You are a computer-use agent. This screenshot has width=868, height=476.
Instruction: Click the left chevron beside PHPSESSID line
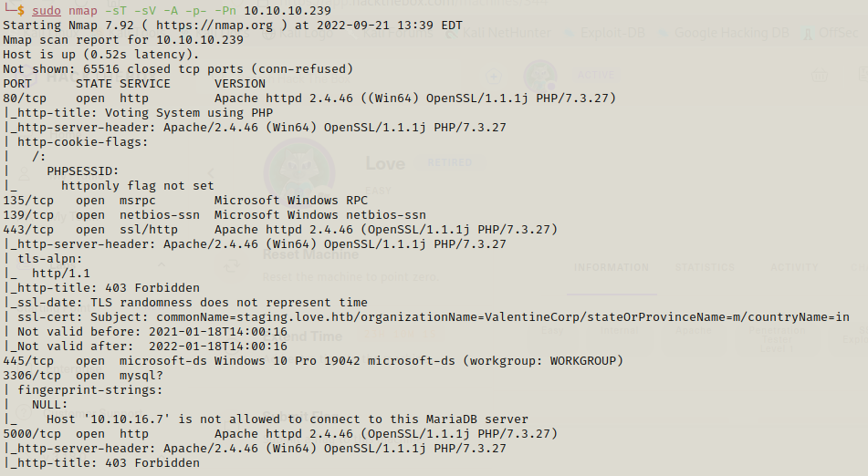pyautogui.click(x=210, y=173)
